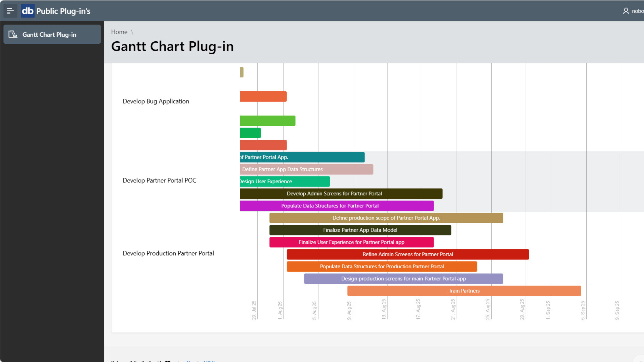The width and height of the screenshot is (644, 362).
Task: Click the 25. Aug 25 axis marker
Action: 488,309
